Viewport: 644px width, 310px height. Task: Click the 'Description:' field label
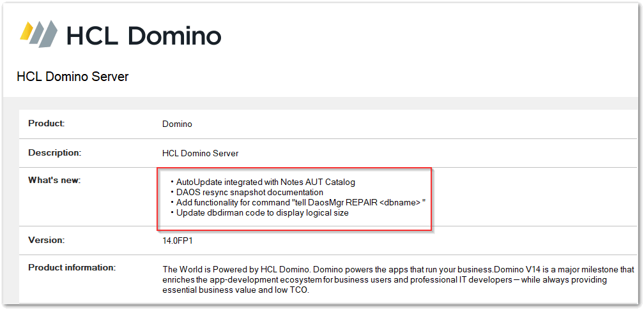tap(55, 152)
